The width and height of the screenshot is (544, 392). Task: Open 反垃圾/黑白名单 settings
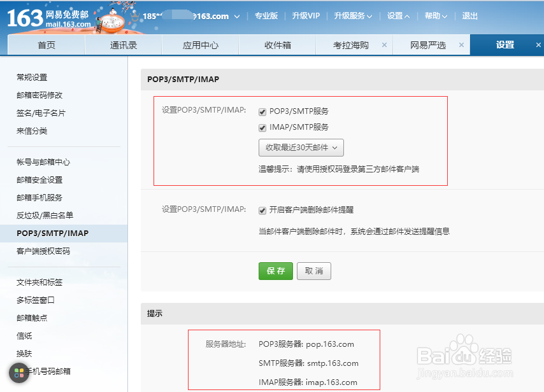[x=45, y=215]
